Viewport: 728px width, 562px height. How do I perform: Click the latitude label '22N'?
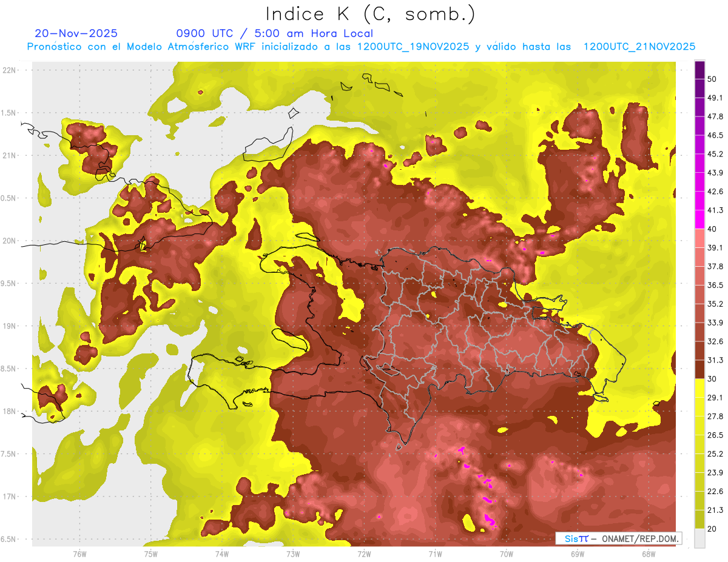point(10,70)
